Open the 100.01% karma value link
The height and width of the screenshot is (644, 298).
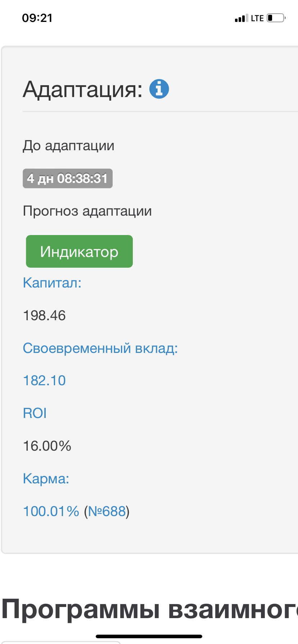[51, 511]
